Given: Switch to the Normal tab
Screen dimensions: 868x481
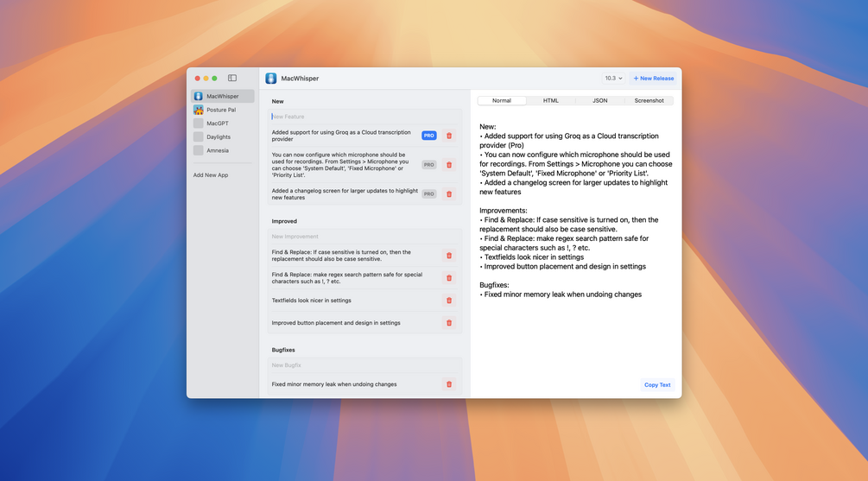Looking at the screenshot, I should tap(502, 101).
